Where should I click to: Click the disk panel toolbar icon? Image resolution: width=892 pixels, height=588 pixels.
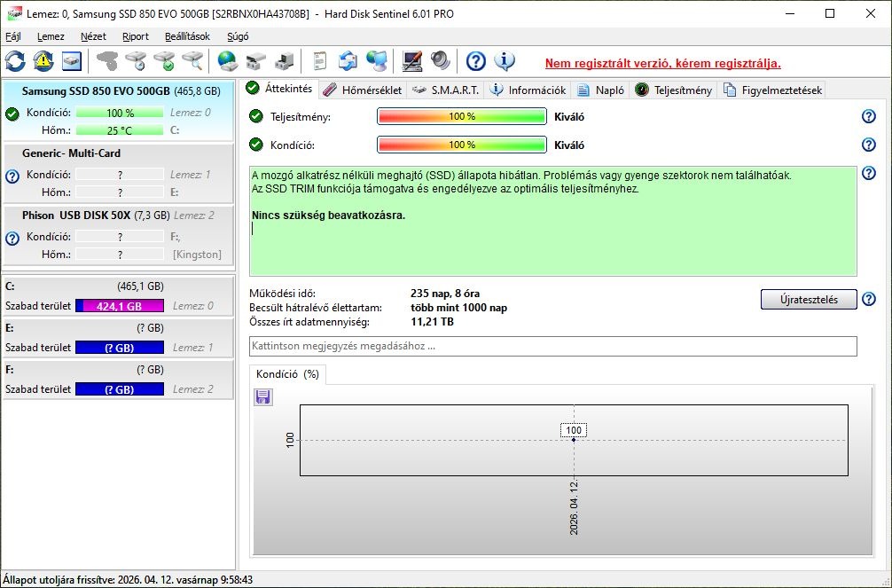coord(72,61)
